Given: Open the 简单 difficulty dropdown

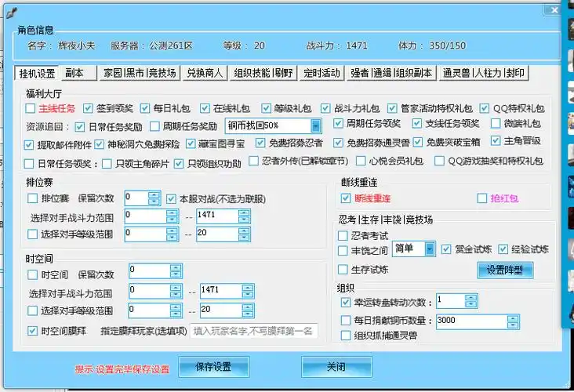Looking at the screenshot, I should tap(430, 249).
